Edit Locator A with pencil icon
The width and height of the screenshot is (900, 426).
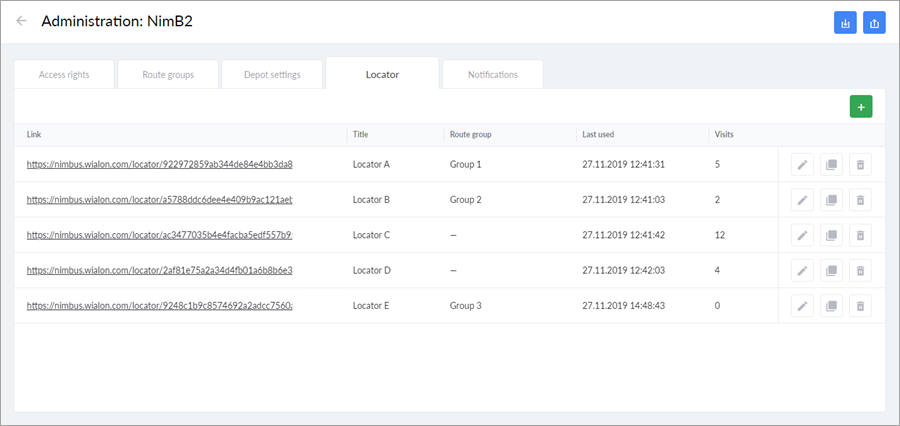pos(802,165)
